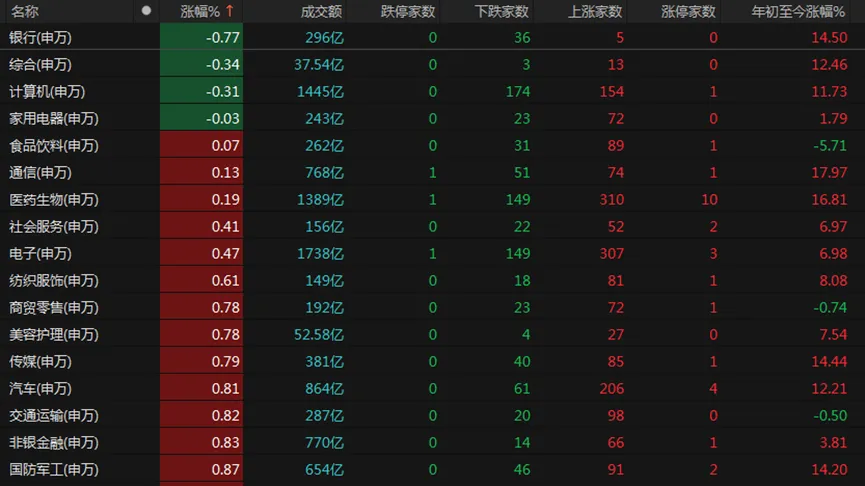Screen dimensions: 865x486
Task: Click the 1.79 year-to-date value
Action: pyautogui.click(x=833, y=119)
